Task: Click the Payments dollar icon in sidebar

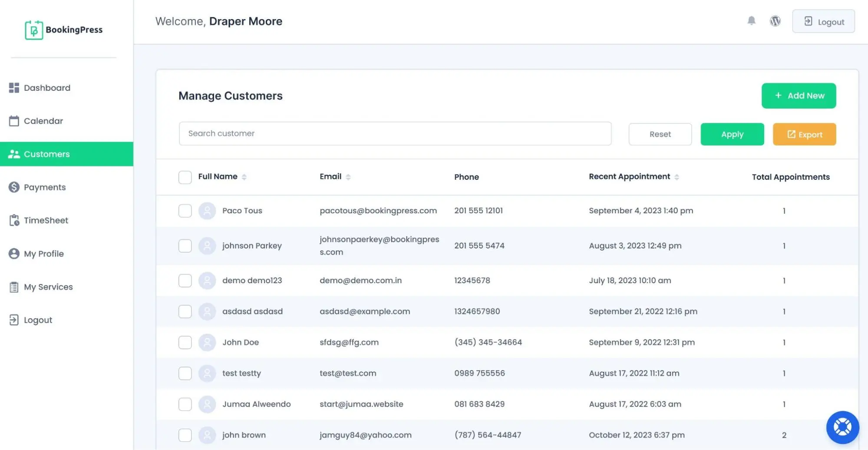Action: coord(14,187)
